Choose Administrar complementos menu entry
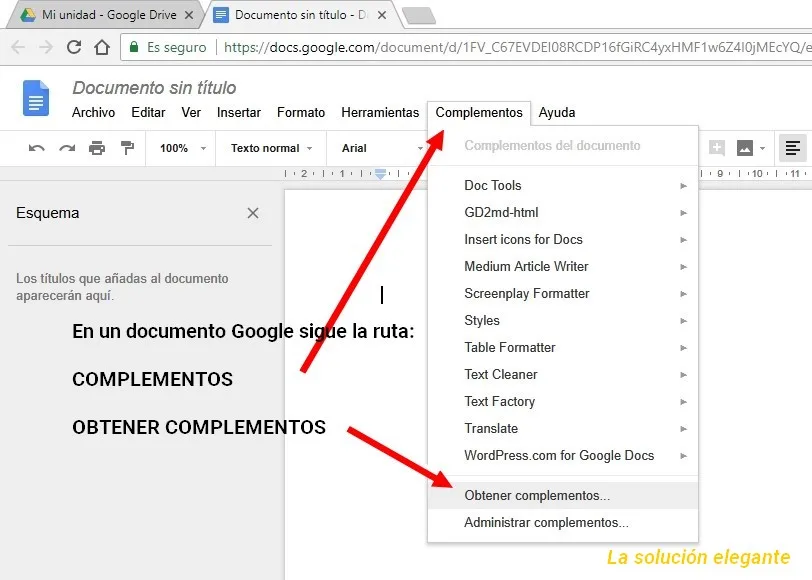 546,523
